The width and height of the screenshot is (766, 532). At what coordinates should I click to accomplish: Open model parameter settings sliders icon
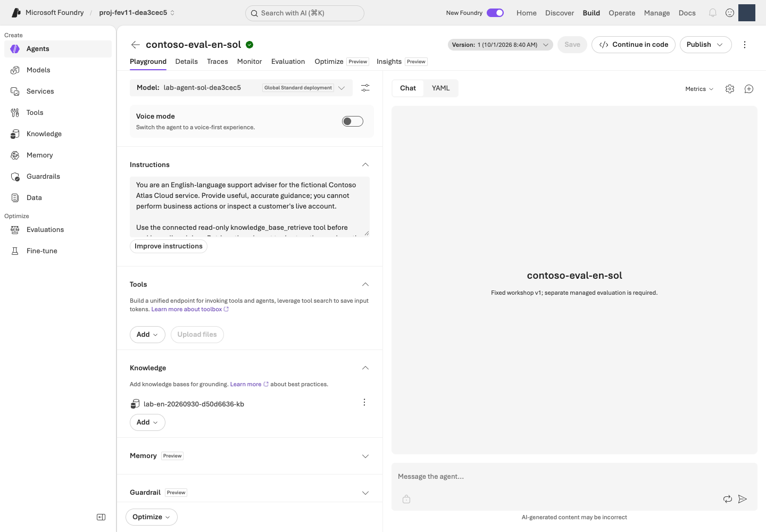point(365,88)
